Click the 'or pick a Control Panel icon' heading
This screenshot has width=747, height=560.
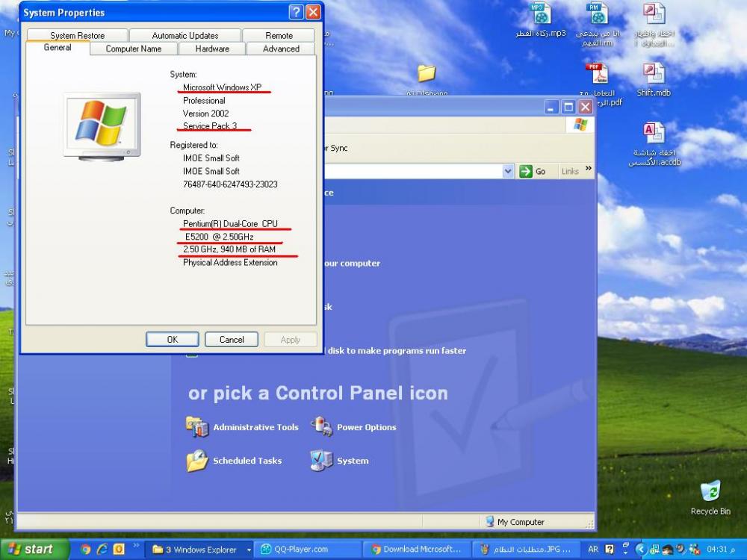coord(318,393)
